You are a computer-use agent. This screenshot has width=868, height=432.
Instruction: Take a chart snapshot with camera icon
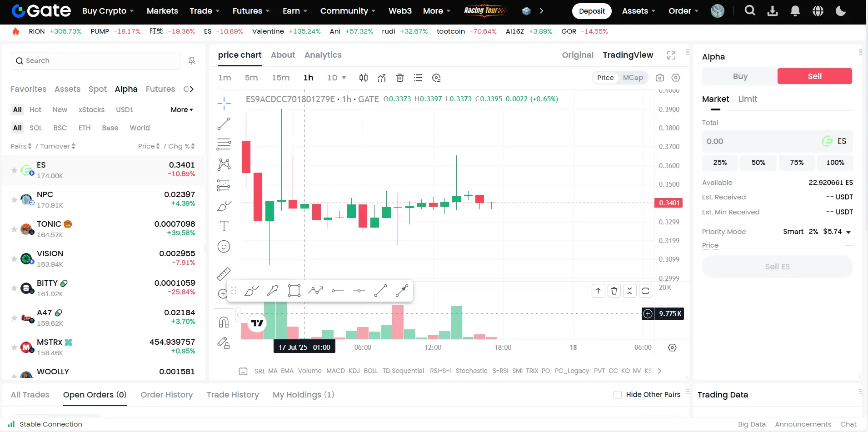pyautogui.click(x=660, y=78)
